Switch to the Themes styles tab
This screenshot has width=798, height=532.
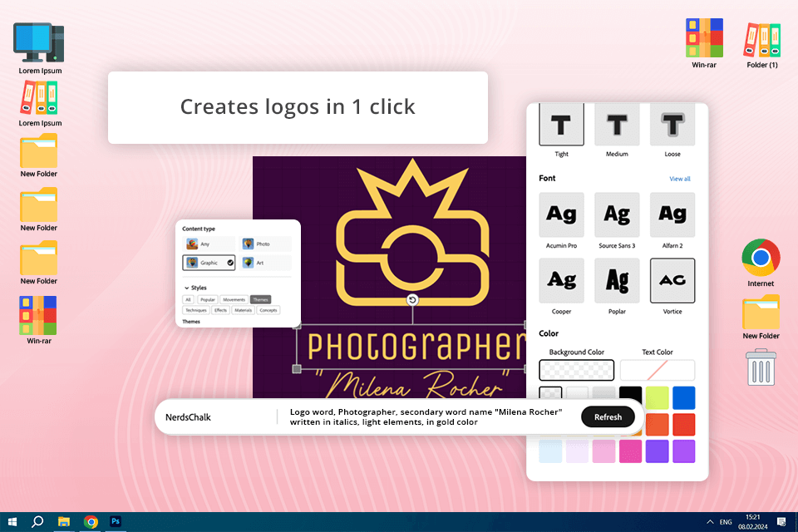click(260, 300)
